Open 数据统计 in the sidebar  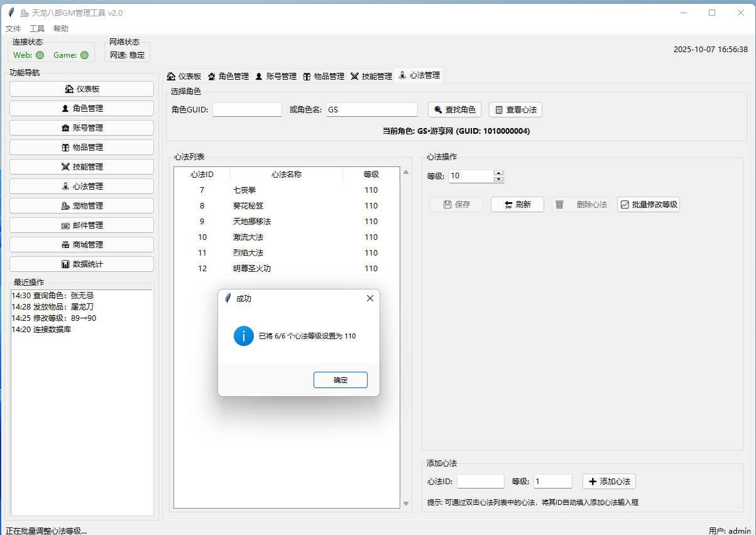(x=82, y=264)
